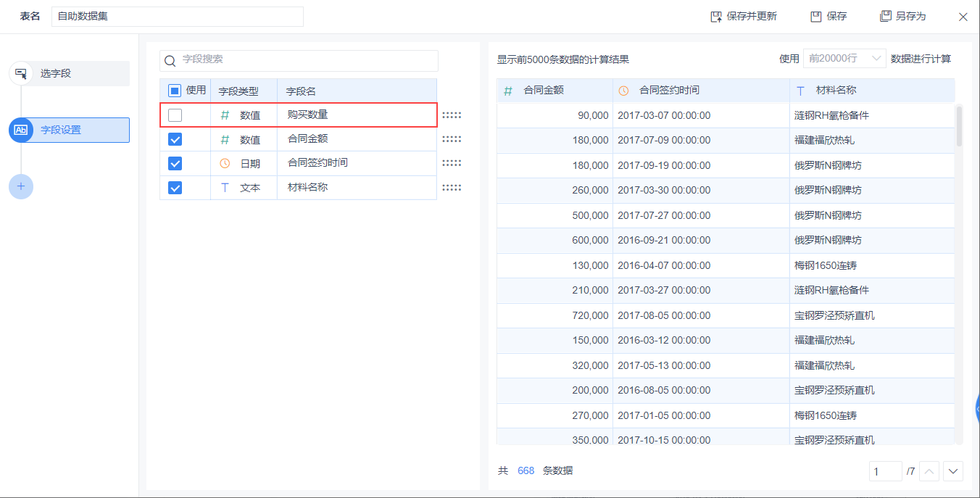Click the Save and Update floppy-disk icon
The width and height of the screenshot is (980, 498).
pos(716,16)
